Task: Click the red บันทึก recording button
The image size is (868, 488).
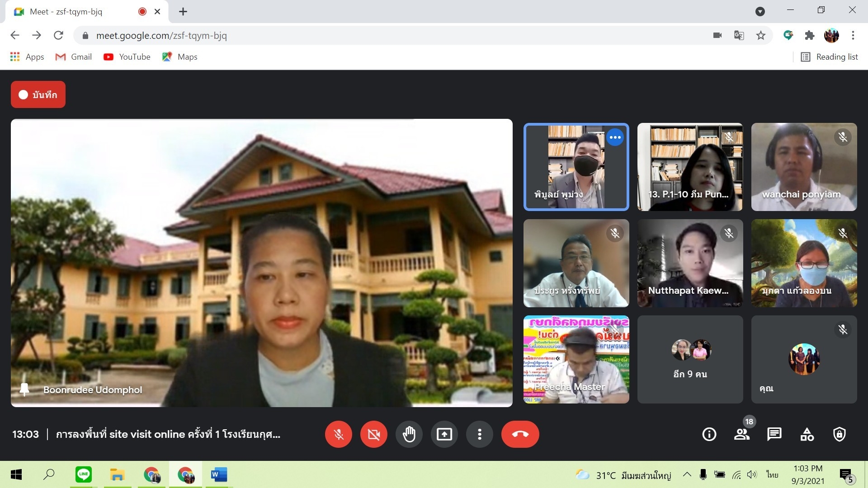Action: [38, 94]
